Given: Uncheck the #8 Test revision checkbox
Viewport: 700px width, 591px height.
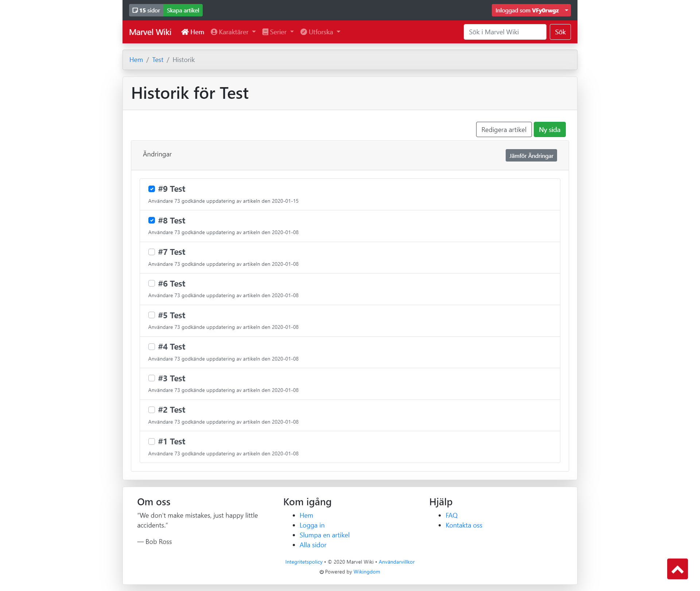Looking at the screenshot, I should pyautogui.click(x=152, y=221).
